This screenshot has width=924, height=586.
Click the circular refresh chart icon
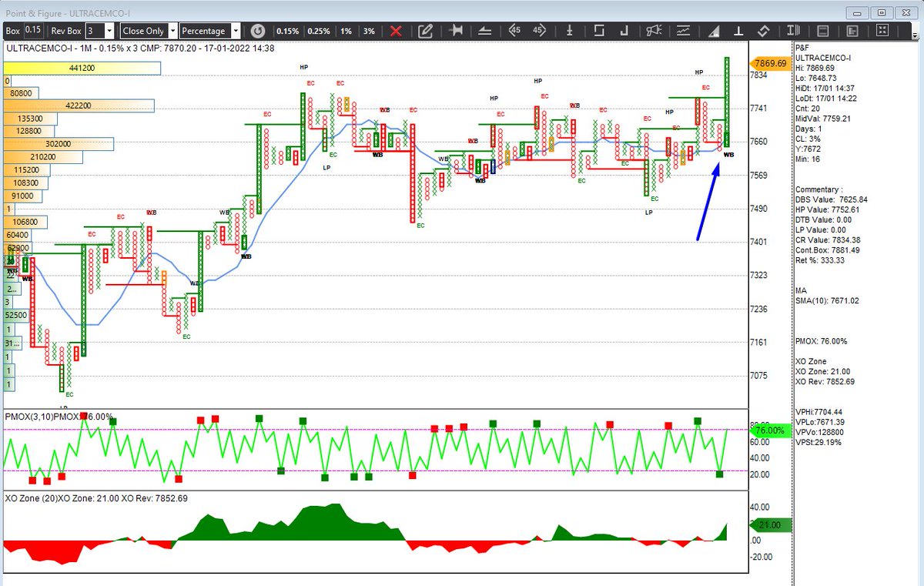click(258, 31)
